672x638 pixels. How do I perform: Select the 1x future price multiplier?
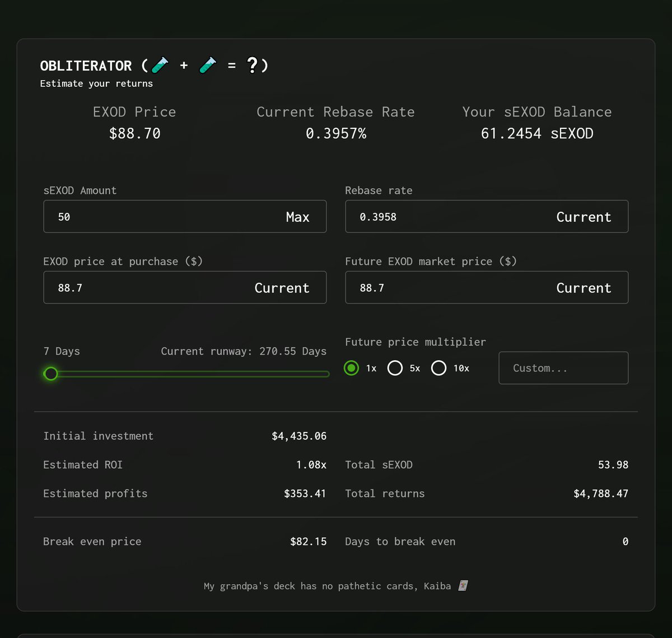[351, 368]
